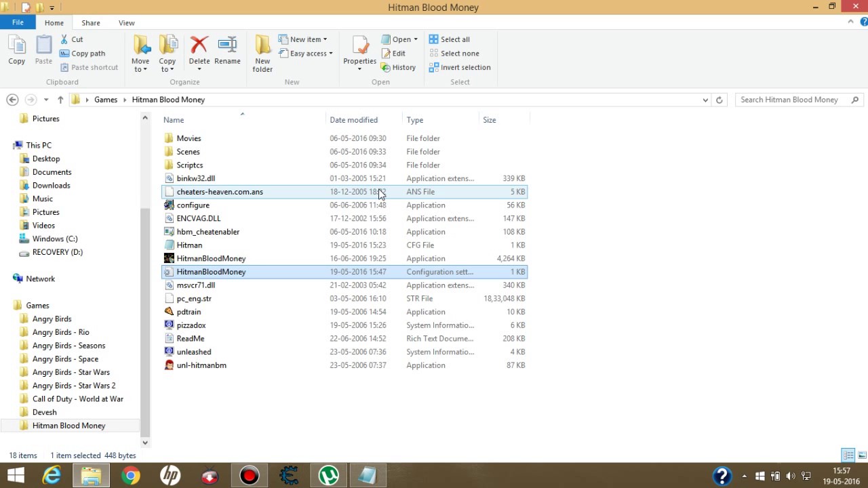Switch to the Share ribbon tab
Viewport: 868px width, 488px height.
pyautogui.click(x=91, y=23)
